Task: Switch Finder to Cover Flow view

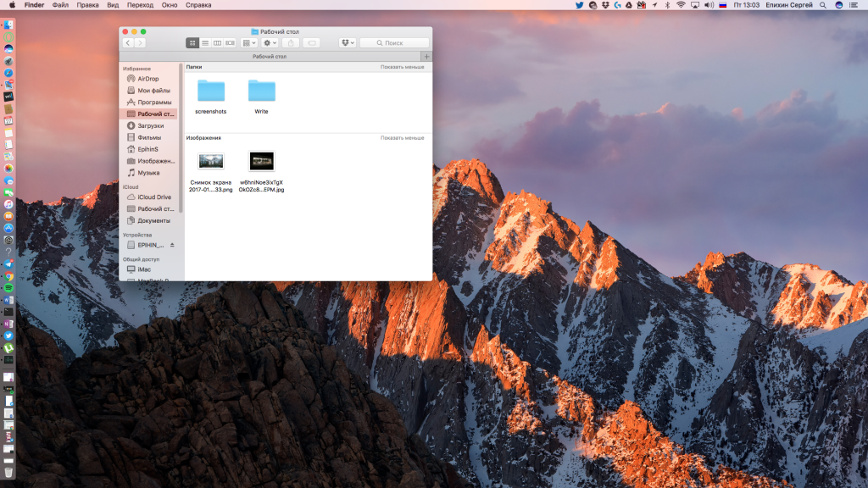Action: [230, 42]
